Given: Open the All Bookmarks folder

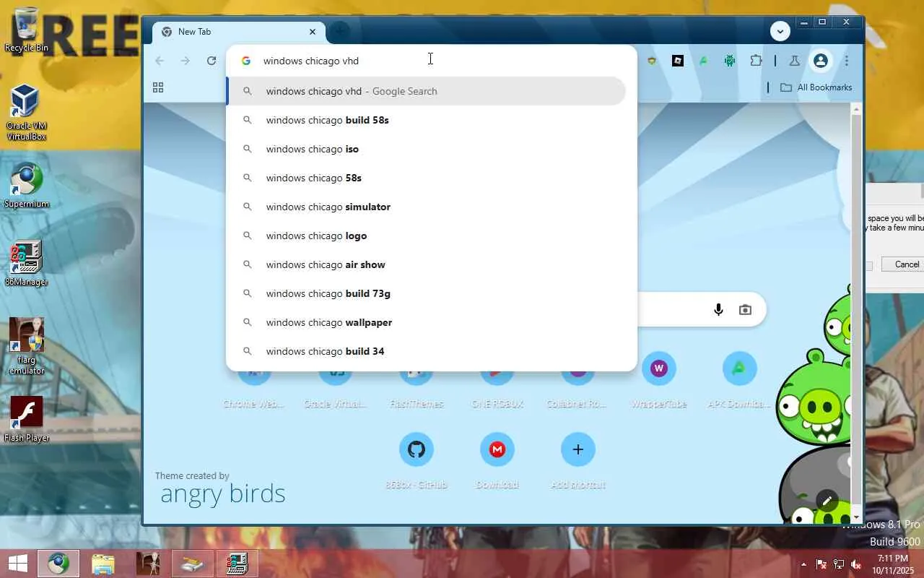Looking at the screenshot, I should click(x=816, y=87).
